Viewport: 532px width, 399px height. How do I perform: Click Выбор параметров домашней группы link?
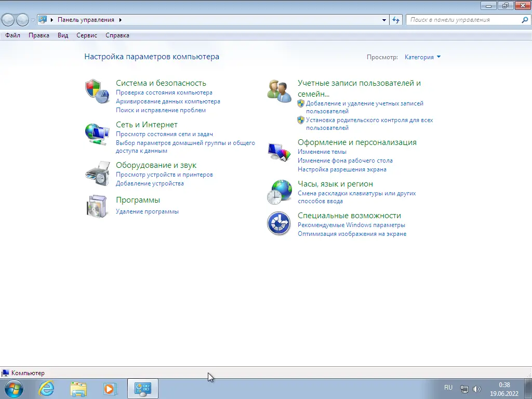coord(185,147)
